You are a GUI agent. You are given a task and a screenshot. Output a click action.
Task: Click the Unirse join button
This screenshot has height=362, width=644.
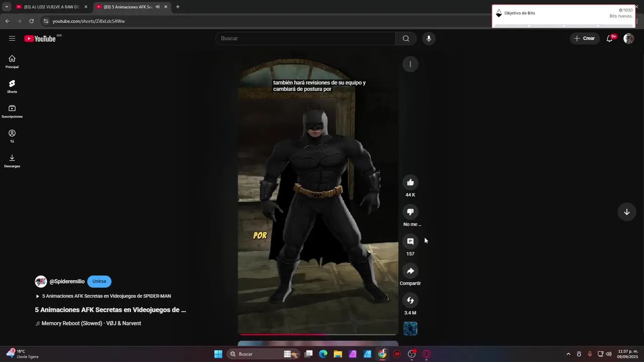click(x=99, y=282)
